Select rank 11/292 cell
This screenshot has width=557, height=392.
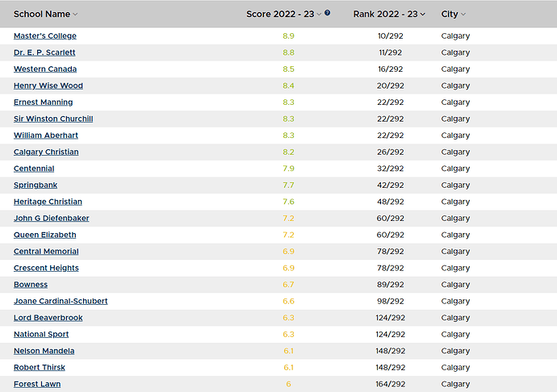tap(391, 52)
